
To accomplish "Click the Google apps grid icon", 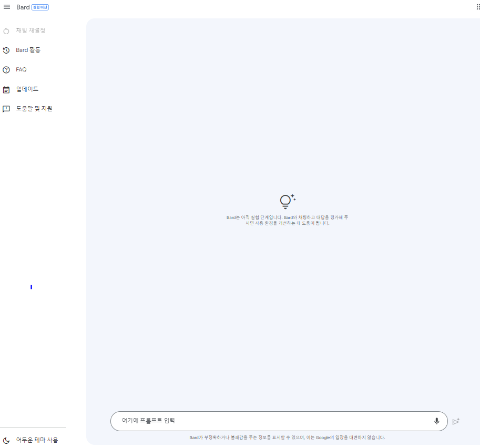I will point(478,7).
